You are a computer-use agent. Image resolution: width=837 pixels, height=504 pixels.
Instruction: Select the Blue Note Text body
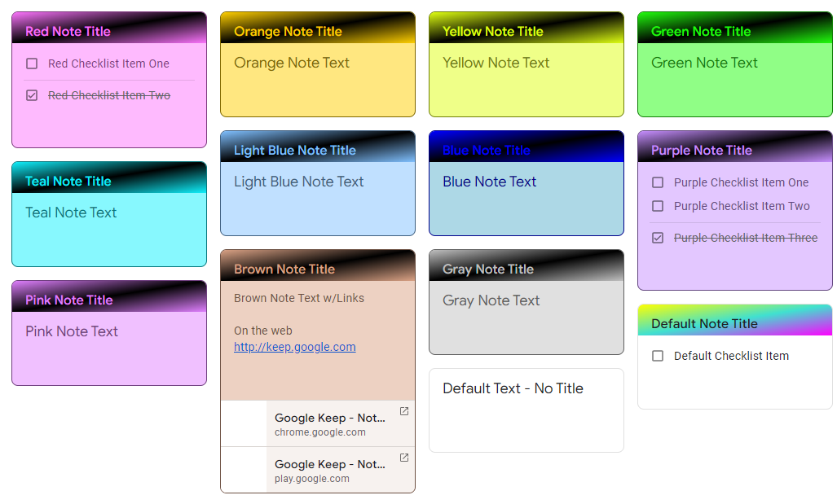click(490, 182)
